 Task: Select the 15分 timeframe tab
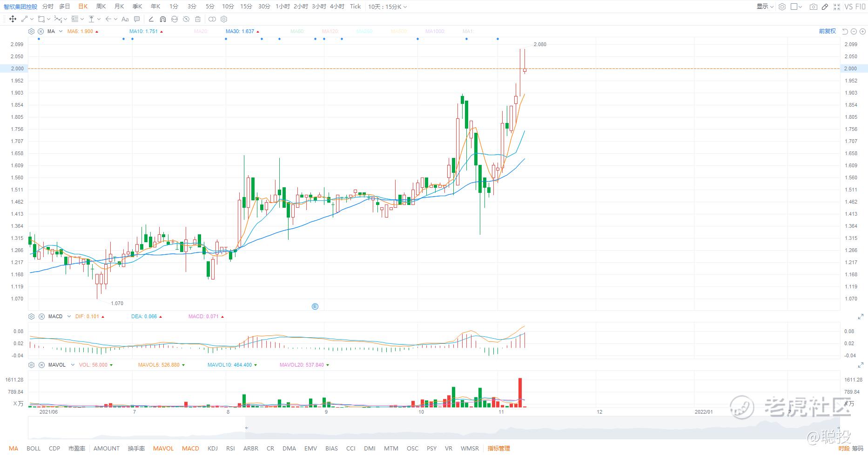click(246, 7)
